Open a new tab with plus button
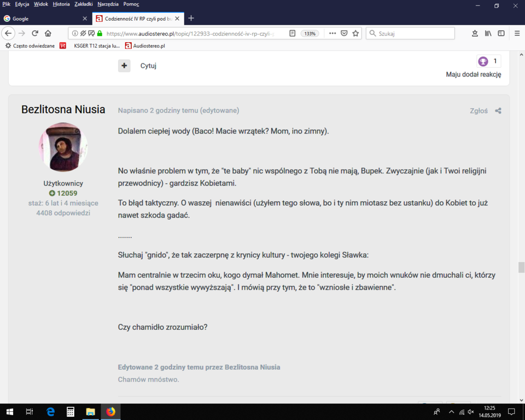The width and height of the screenshot is (525, 420). [191, 19]
